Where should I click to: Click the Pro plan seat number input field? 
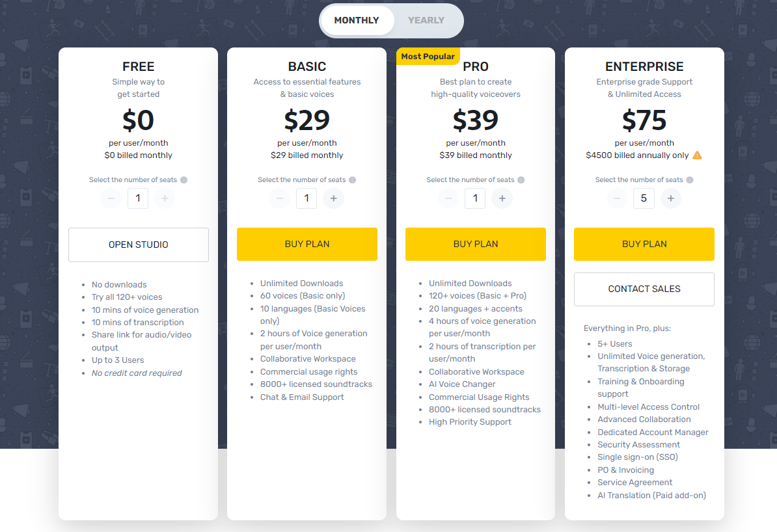[x=475, y=198]
